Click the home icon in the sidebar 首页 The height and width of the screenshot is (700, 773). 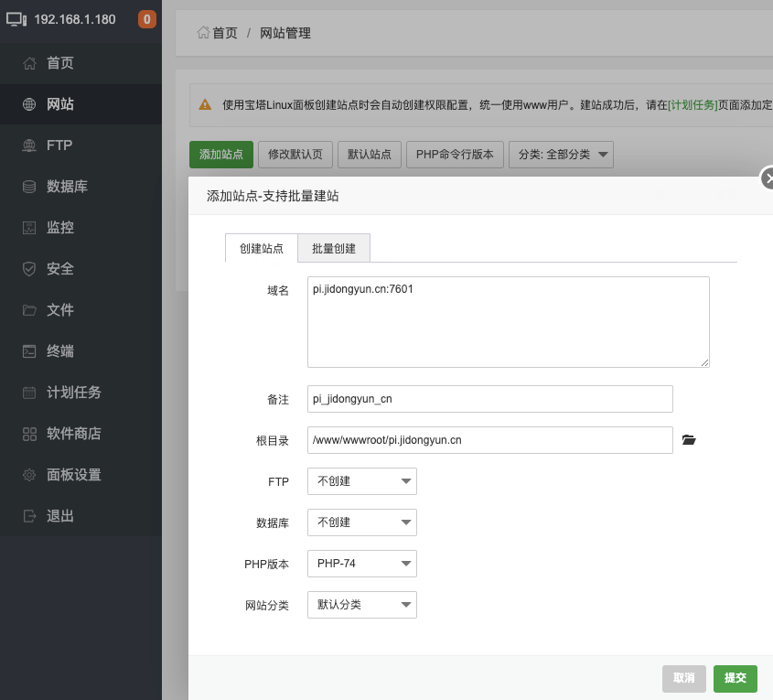tap(29, 63)
